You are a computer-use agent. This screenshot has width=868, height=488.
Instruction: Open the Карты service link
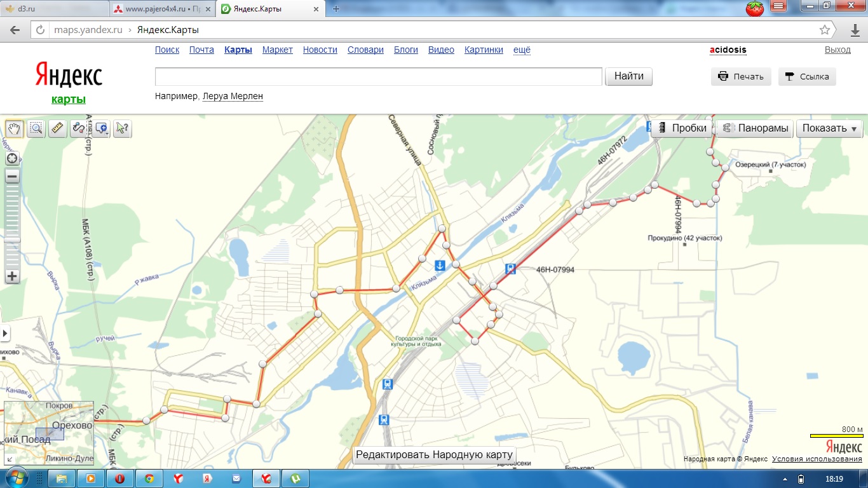pyautogui.click(x=238, y=50)
